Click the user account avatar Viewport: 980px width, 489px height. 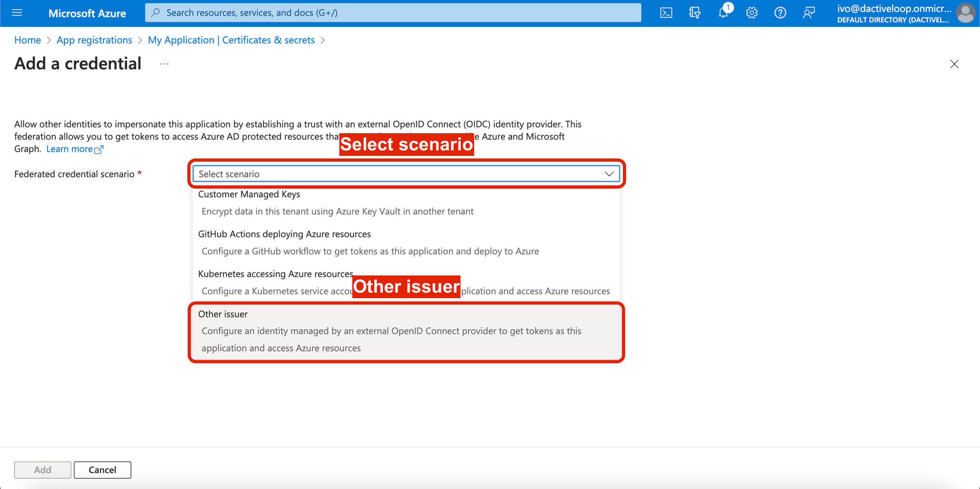point(965,13)
